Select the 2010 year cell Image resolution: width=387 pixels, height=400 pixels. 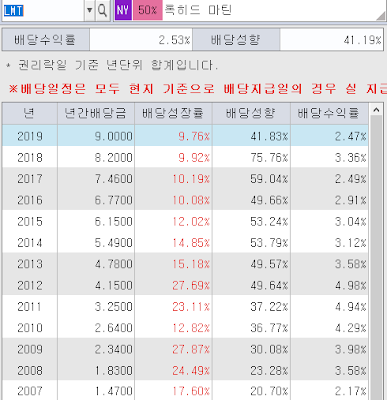tap(30, 328)
